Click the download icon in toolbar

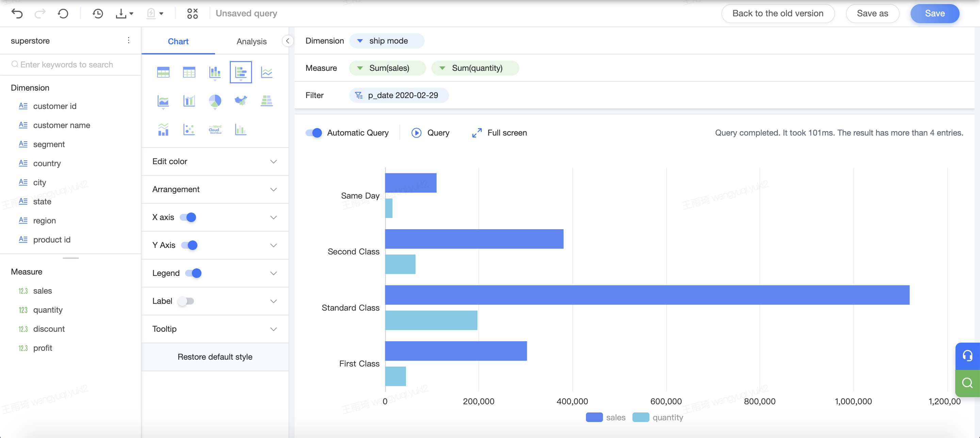[120, 14]
